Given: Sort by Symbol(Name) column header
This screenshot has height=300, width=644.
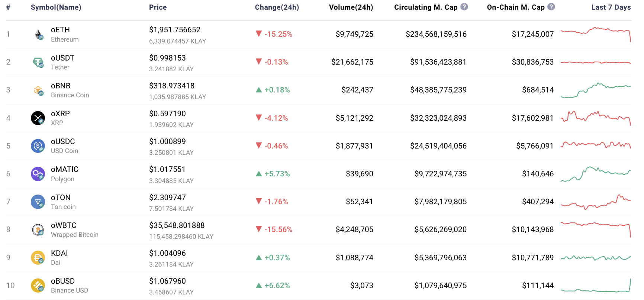Looking at the screenshot, I should (x=56, y=7).
